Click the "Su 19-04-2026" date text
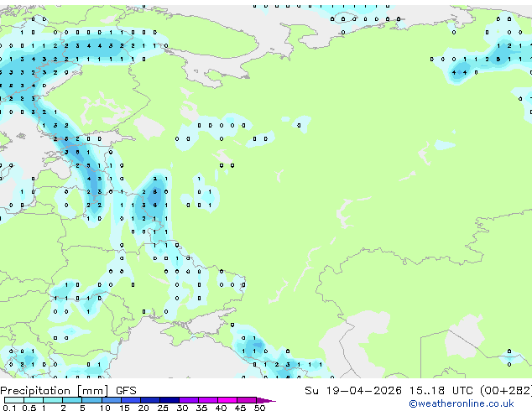Viewport: 532px width, 411px height. click(x=353, y=390)
